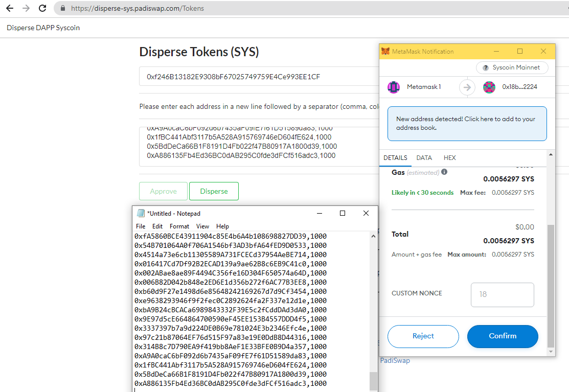The image size is (569, 392).
Task: Switch to the DATA tab
Action: (x=424, y=158)
